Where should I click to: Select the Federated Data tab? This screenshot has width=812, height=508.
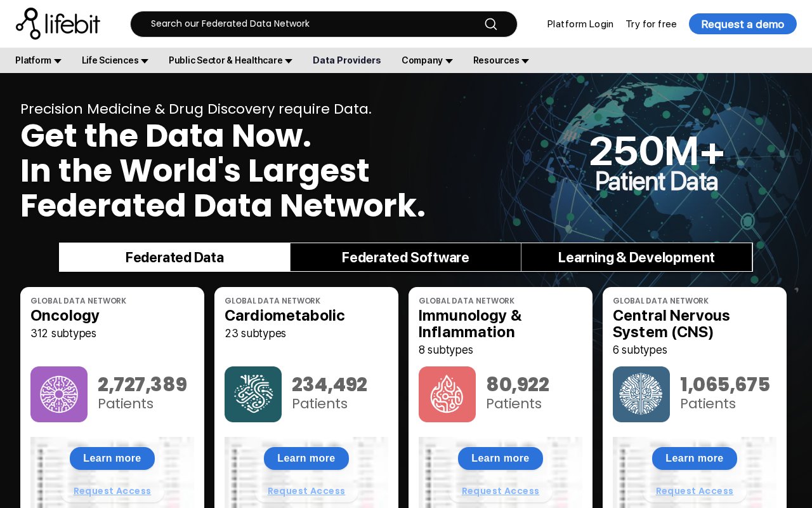point(174,257)
